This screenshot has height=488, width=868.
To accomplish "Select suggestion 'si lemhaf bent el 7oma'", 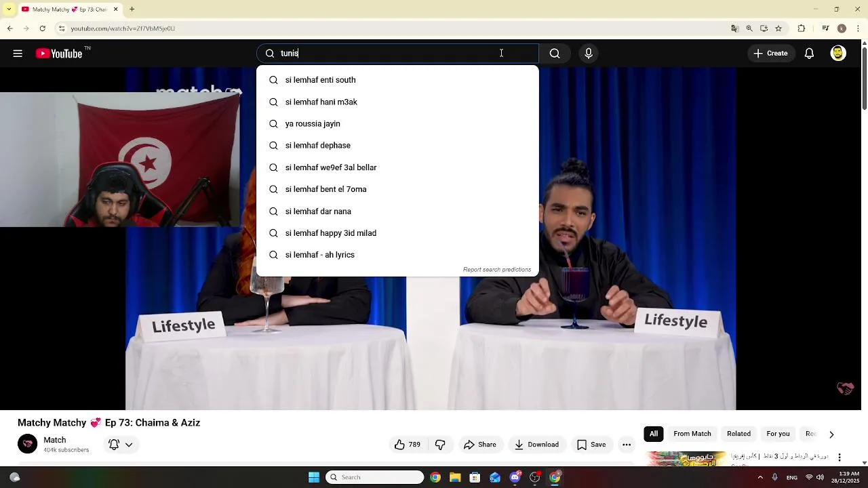I will (x=397, y=189).
